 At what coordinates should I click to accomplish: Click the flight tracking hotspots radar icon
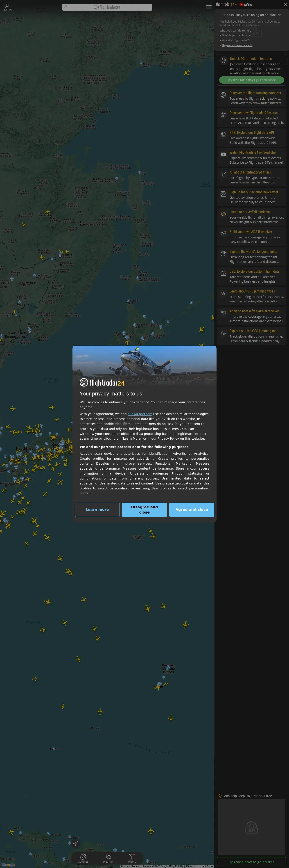click(x=223, y=95)
